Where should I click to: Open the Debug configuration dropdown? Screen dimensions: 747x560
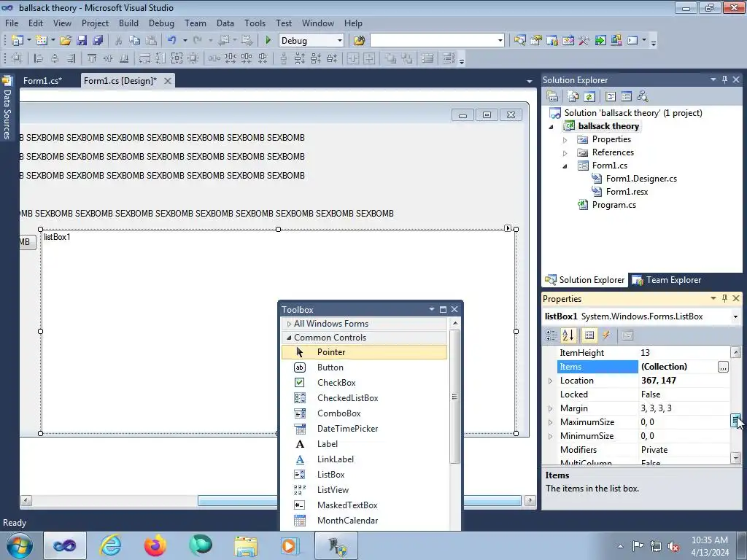[x=340, y=41]
